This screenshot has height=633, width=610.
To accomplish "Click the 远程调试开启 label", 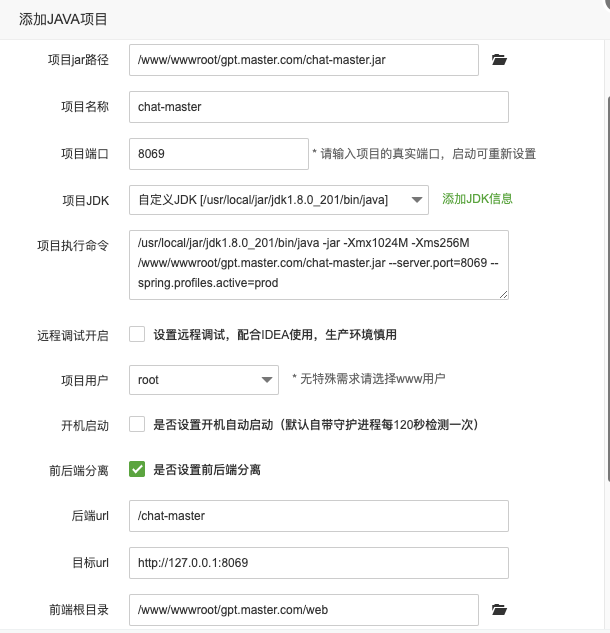I will point(73,335).
